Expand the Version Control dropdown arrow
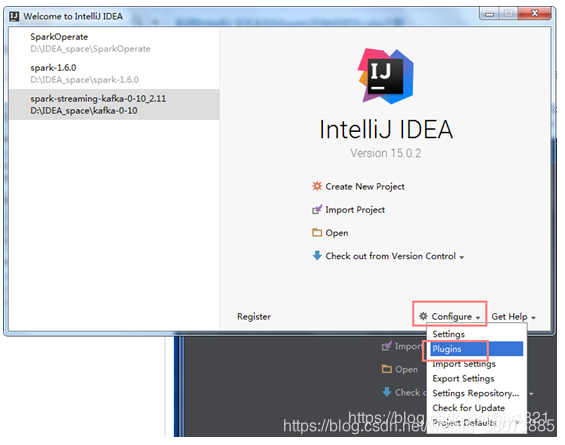The image size is (565, 445). click(x=462, y=257)
